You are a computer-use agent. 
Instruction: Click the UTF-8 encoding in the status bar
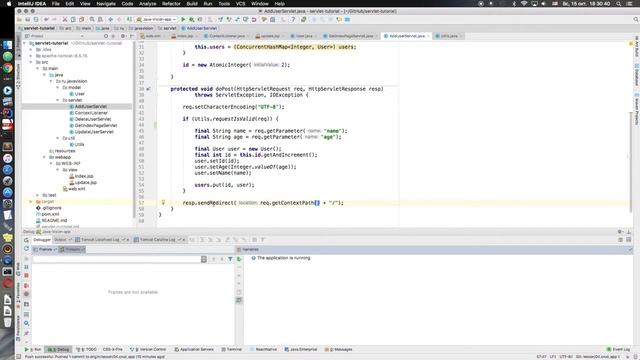tap(566, 357)
